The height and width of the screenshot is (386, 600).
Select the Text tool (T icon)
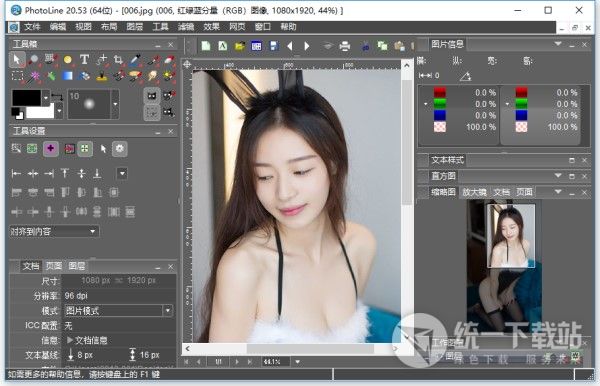84,59
